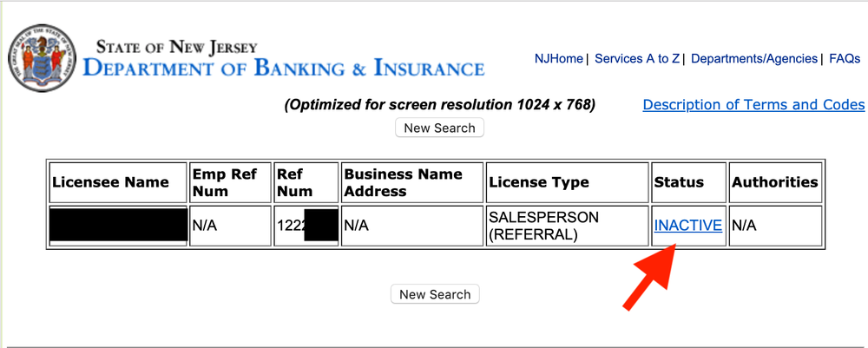This screenshot has width=868, height=348.
Task: Click the Authorities column header
Action: pyautogui.click(x=774, y=182)
